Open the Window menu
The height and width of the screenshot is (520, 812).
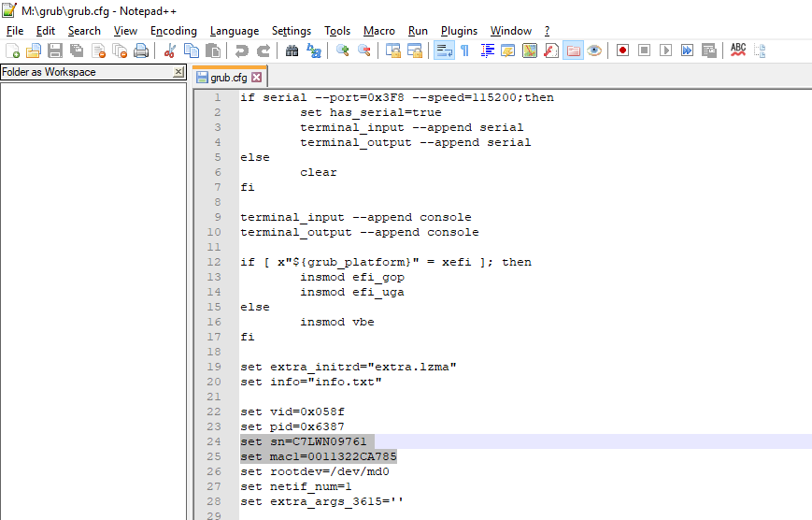coord(510,31)
